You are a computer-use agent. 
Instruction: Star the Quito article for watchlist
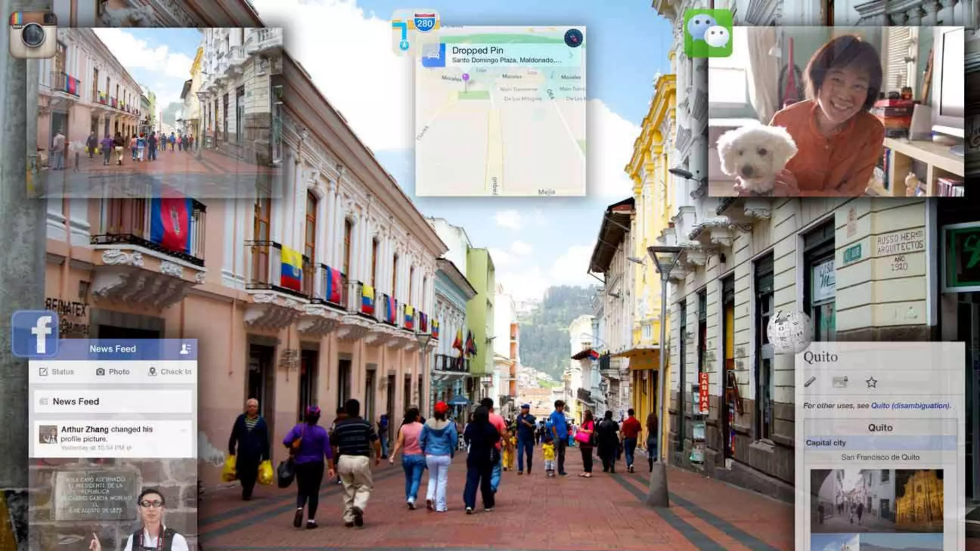pos(871,382)
